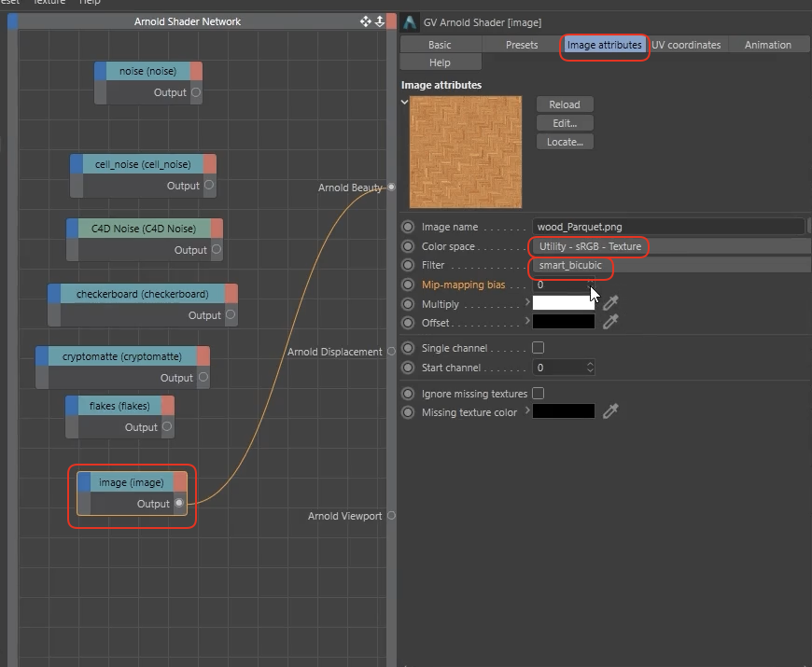This screenshot has height=667, width=812.
Task: Toggle animation dot for Offset
Action: tap(408, 323)
